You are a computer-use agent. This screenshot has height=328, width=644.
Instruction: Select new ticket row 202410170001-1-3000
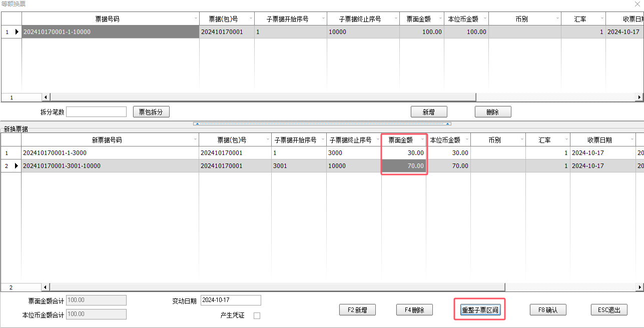pyautogui.click(x=110, y=153)
